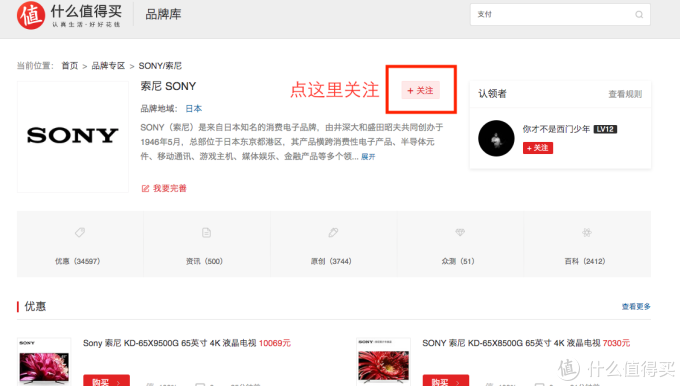Go to 首页 in the breadcrumb
Viewport: 680px width, 386px height.
[69, 65]
